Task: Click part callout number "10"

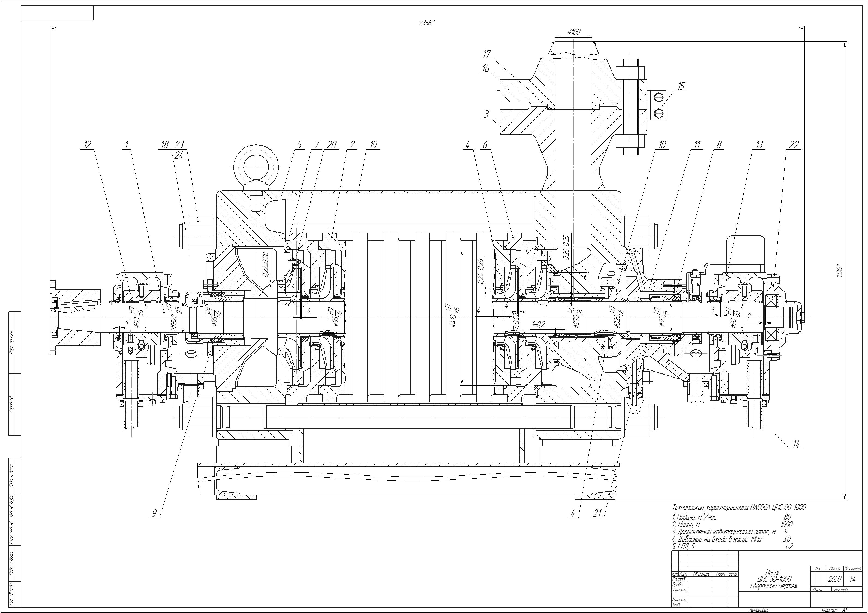Action: [x=662, y=145]
